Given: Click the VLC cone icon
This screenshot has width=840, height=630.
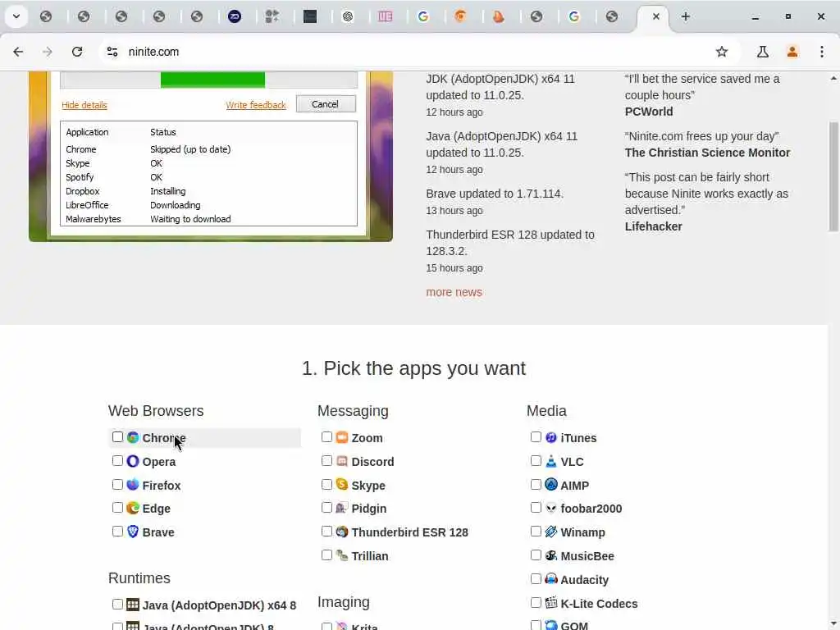Looking at the screenshot, I should 551,461.
